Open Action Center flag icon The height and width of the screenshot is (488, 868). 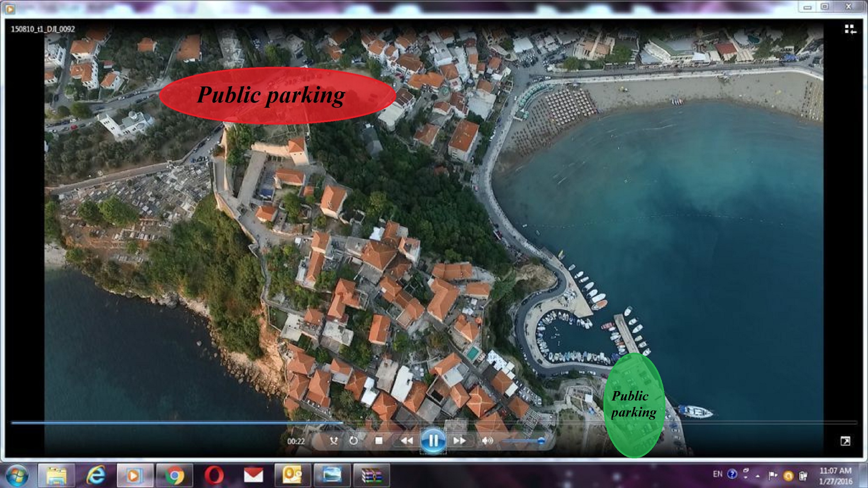772,475
